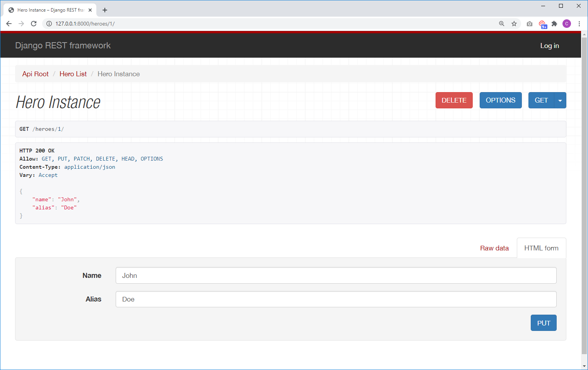
Task: Click the page vertical scrollbar
Action: 585,195
